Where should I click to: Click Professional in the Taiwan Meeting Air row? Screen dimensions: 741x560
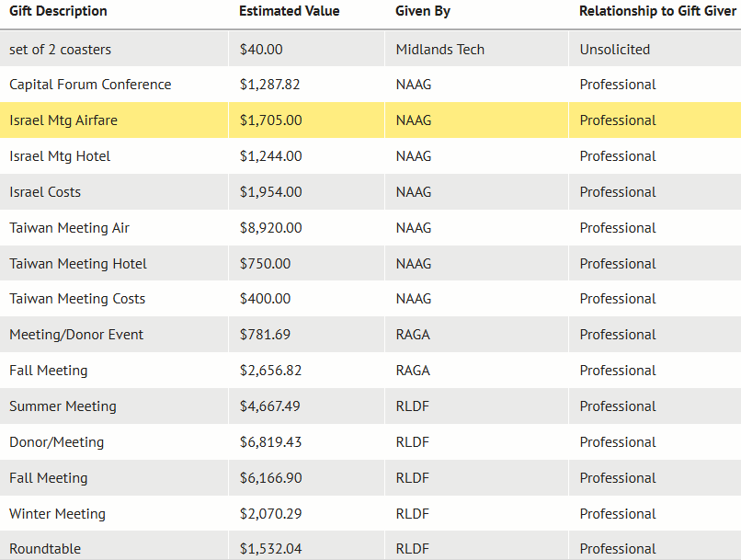pos(618,228)
